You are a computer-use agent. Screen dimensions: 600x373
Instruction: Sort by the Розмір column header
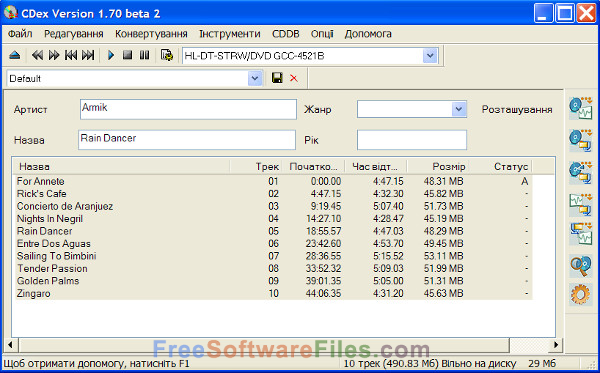coord(438,167)
